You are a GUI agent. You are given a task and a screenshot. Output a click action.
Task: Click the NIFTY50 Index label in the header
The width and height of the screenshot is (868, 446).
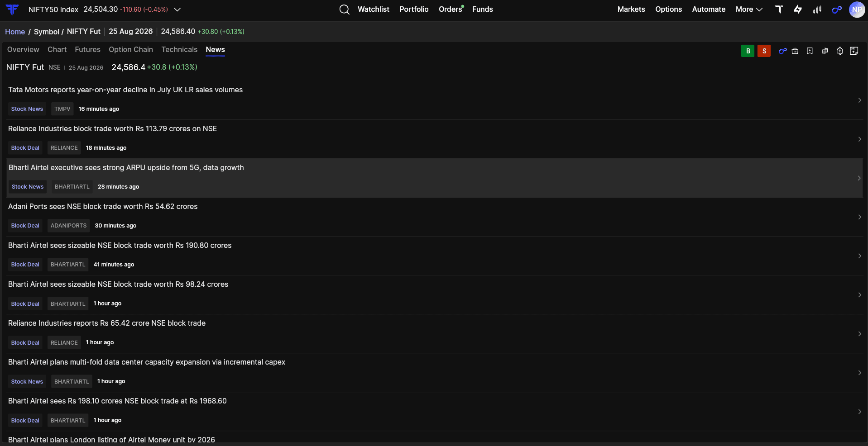coord(53,9)
